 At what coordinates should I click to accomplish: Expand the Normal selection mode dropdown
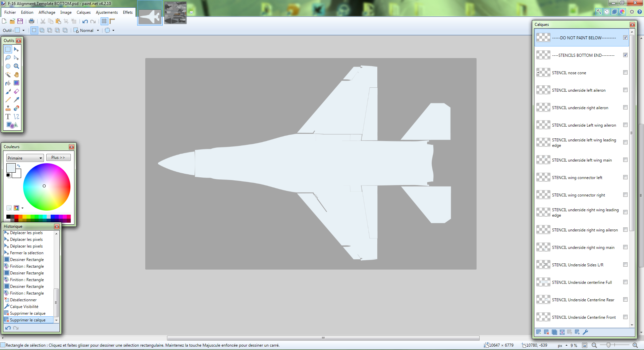click(x=98, y=31)
